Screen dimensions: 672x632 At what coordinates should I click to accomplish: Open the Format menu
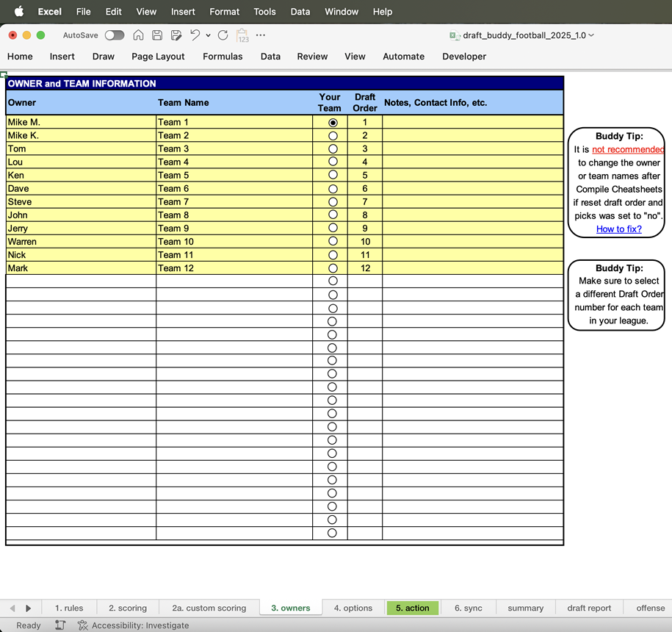[224, 12]
